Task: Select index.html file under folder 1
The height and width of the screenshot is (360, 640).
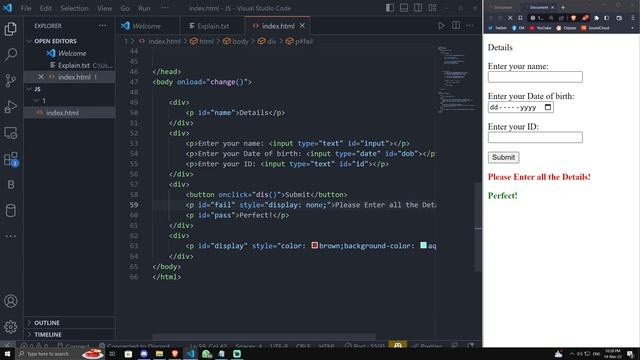Action: (x=69, y=113)
